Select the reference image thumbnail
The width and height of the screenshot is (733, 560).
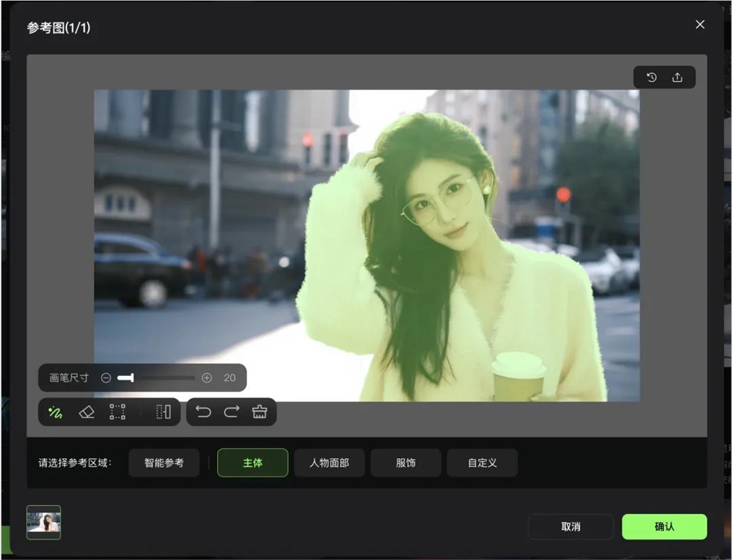[x=43, y=523]
